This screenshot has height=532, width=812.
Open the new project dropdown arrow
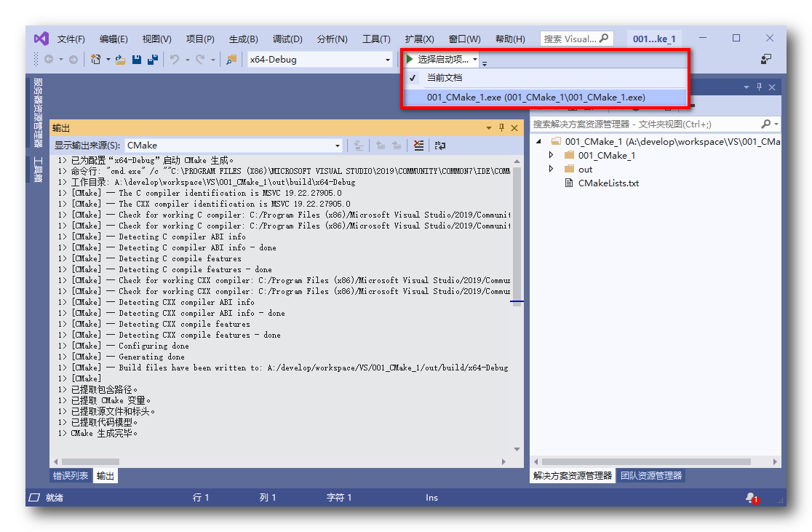pos(108,60)
